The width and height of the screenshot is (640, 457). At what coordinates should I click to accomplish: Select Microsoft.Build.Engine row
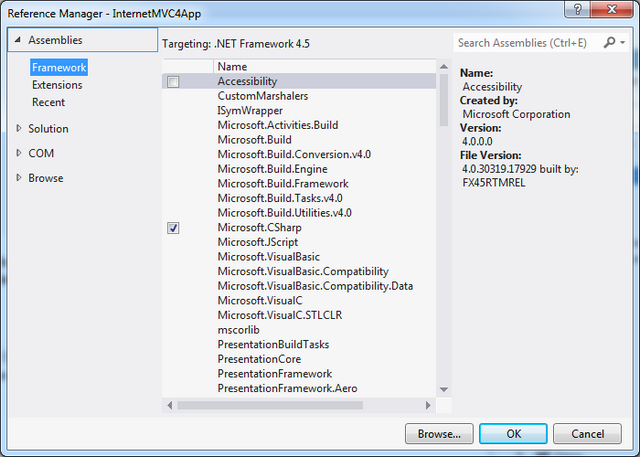[x=299, y=169]
